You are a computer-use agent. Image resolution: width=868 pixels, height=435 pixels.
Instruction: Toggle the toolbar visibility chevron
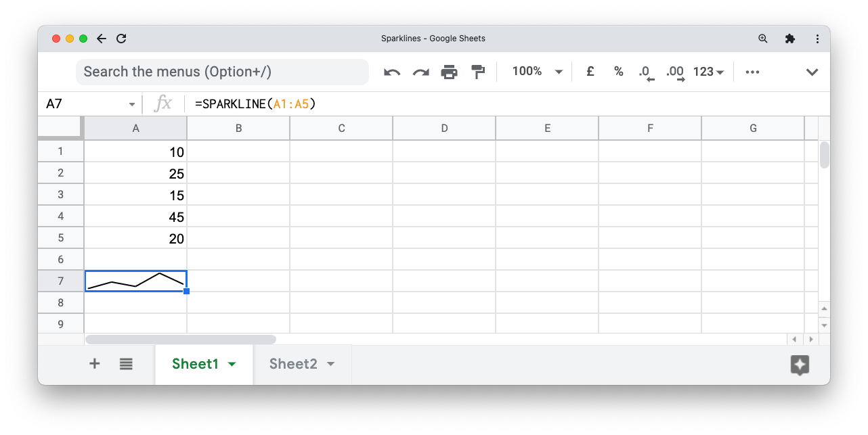pos(812,72)
